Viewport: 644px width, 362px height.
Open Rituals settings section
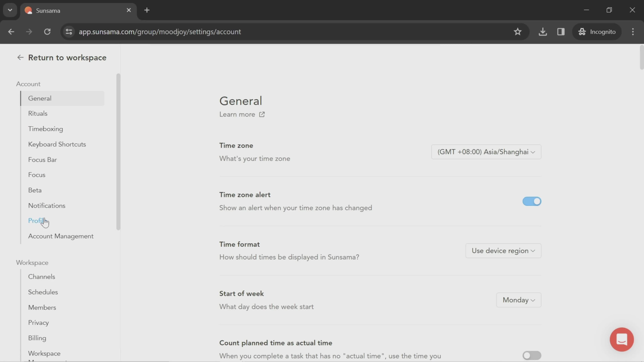38,114
